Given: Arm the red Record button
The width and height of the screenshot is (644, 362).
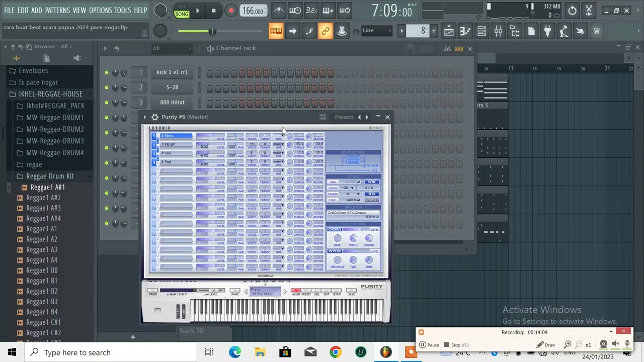Looking at the screenshot, I should click(231, 11).
